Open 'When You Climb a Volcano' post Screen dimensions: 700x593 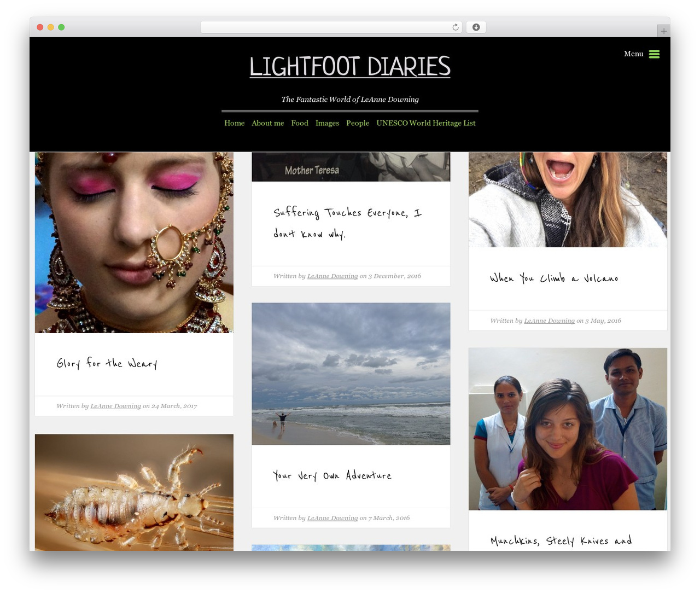tap(554, 278)
